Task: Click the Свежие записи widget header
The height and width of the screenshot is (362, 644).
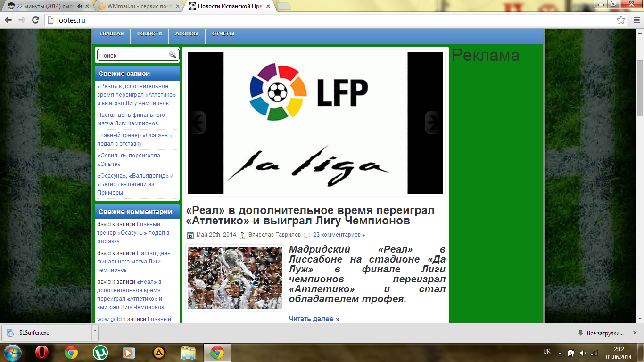Action: pyautogui.click(x=137, y=74)
